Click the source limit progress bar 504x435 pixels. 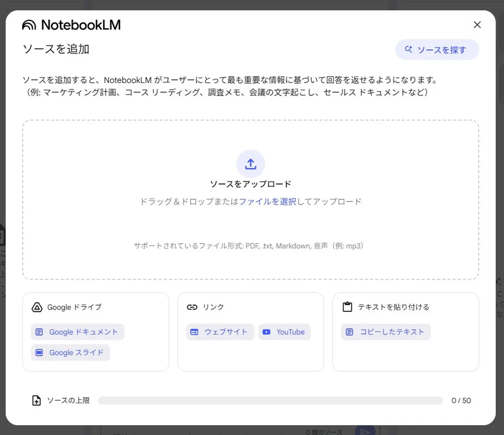tap(270, 400)
